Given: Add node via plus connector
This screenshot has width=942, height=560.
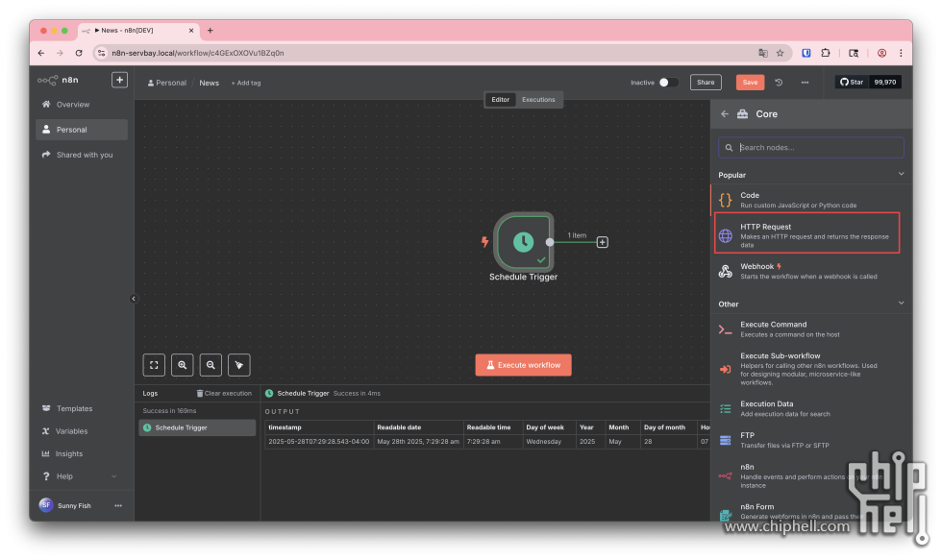Looking at the screenshot, I should pyautogui.click(x=602, y=242).
